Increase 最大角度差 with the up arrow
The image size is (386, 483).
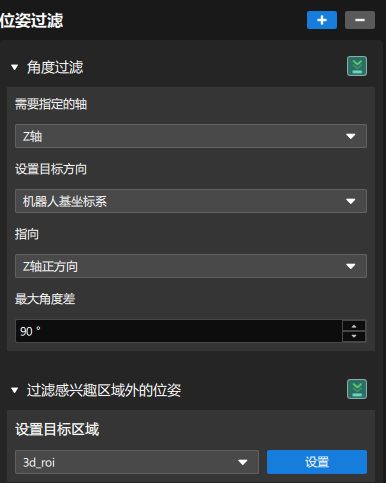point(354,326)
